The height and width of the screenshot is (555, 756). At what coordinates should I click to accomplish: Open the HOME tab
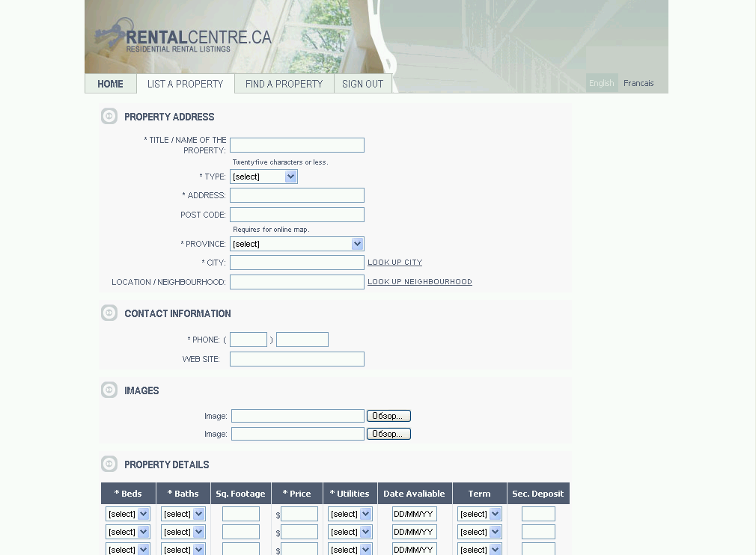[111, 84]
